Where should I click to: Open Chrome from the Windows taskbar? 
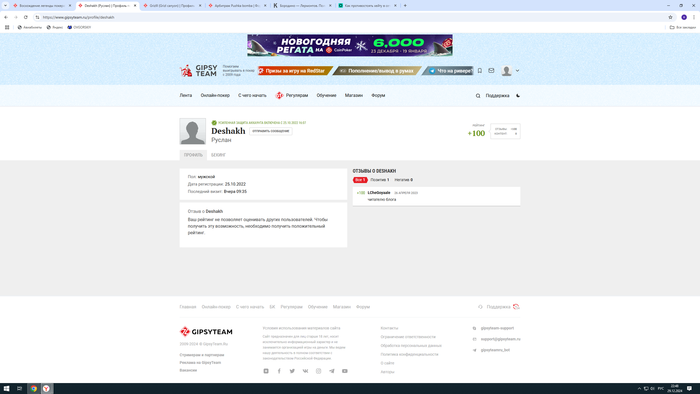point(33,388)
